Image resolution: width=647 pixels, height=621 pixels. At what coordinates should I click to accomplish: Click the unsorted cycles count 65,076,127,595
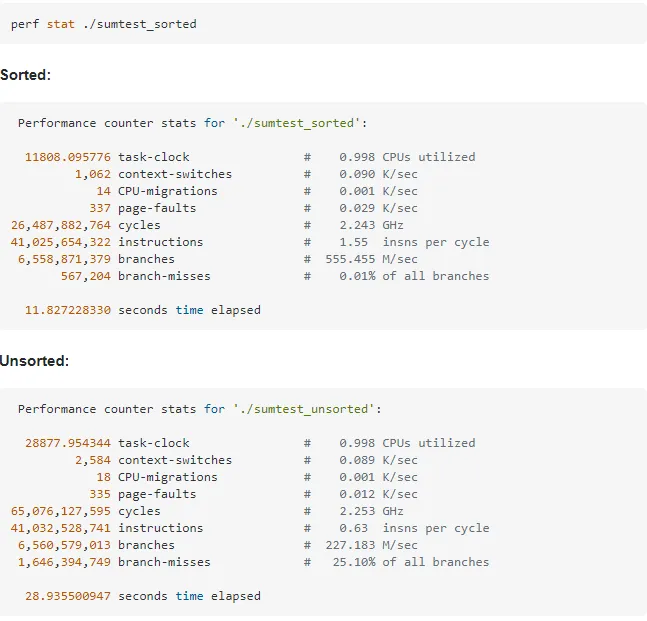61,511
